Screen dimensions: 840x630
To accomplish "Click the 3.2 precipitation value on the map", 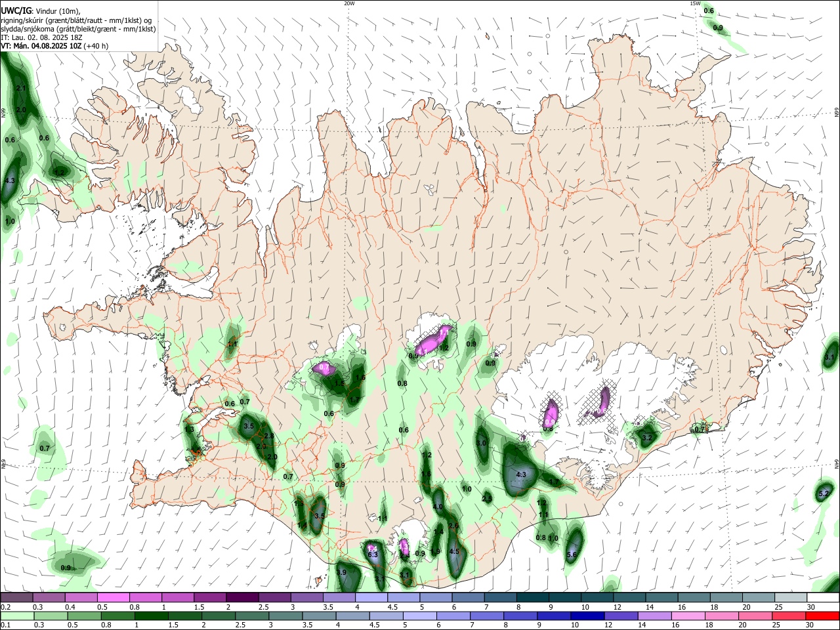I will point(647,438).
